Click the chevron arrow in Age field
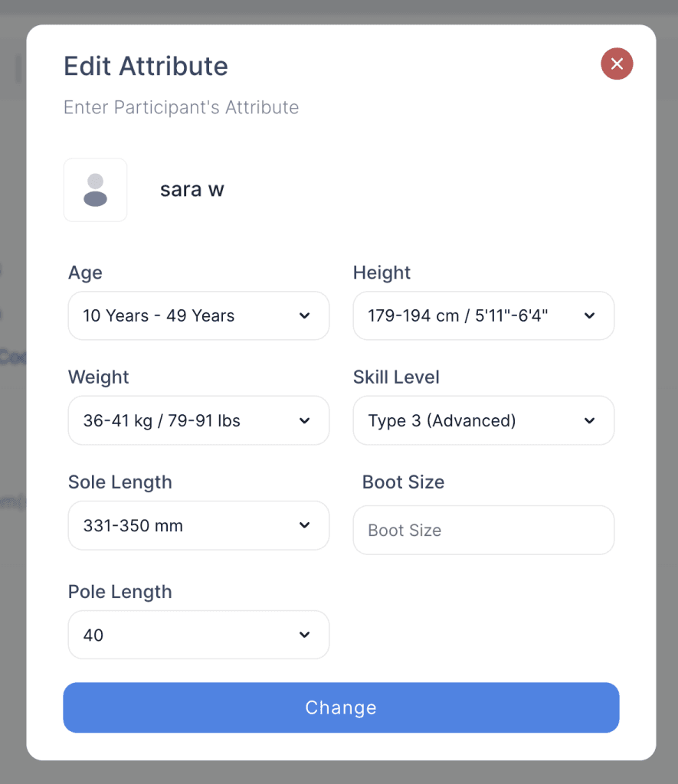Screen dimensions: 678x784 tap(304, 315)
